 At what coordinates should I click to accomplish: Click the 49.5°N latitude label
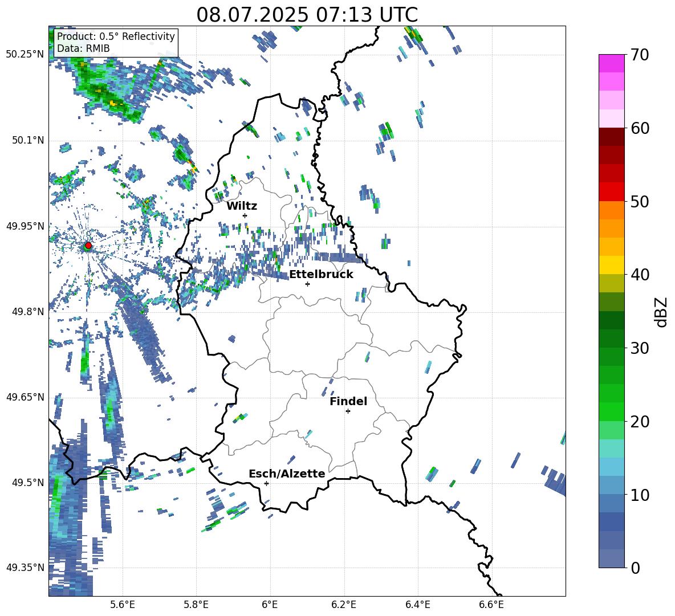tap(27, 482)
